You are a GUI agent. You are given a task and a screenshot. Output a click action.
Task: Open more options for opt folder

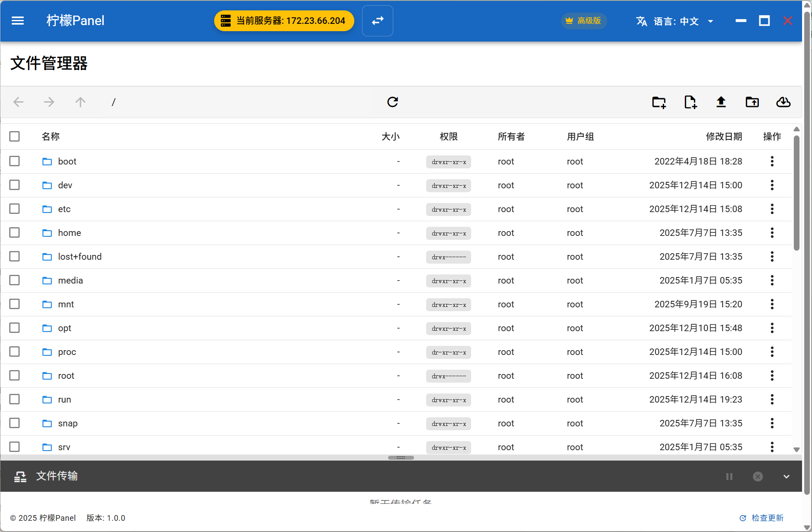pos(772,328)
